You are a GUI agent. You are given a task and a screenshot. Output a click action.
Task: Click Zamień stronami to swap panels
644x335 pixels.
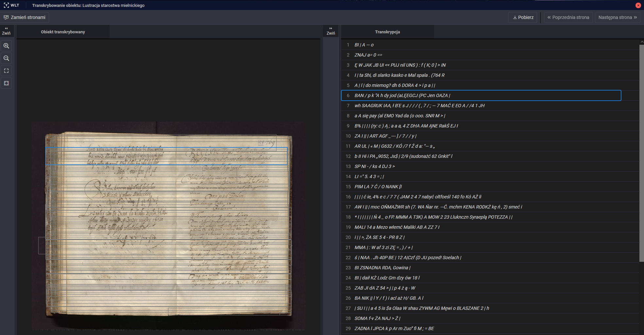25,17
